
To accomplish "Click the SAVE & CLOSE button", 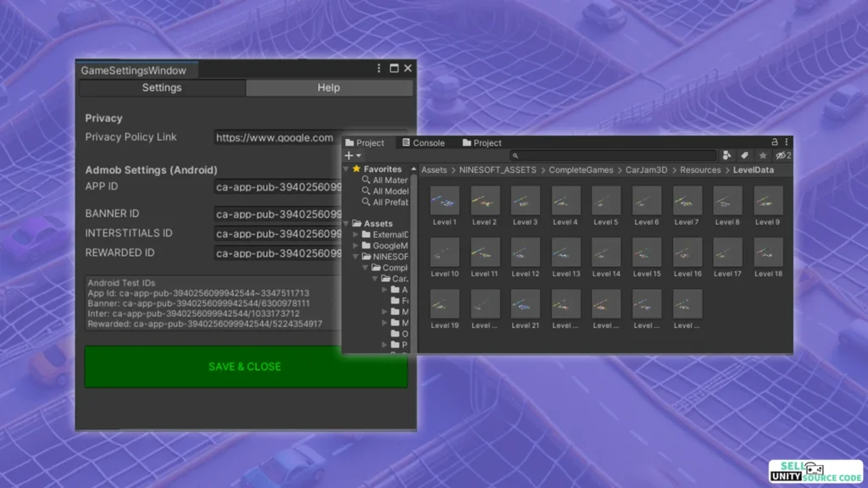I will pyautogui.click(x=244, y=366).
